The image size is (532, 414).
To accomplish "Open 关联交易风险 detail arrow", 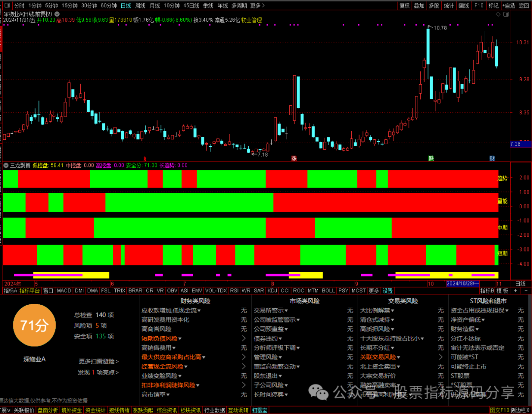I will coord(440,357).
